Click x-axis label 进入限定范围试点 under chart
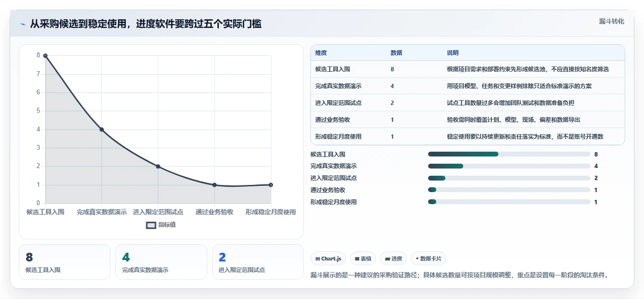The height and width of the screenshot is (299, 644). point(158,212)
